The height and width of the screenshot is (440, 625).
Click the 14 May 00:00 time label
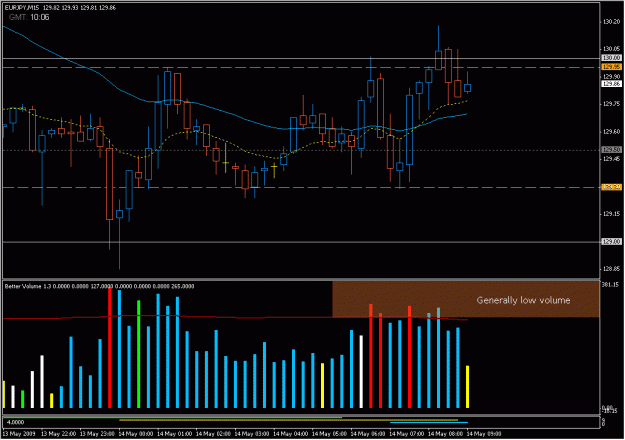[136, 434]
